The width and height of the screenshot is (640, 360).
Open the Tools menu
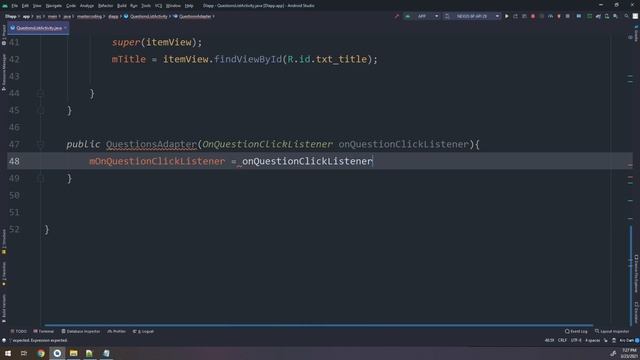pyautogui.click(x=146, y=6)
